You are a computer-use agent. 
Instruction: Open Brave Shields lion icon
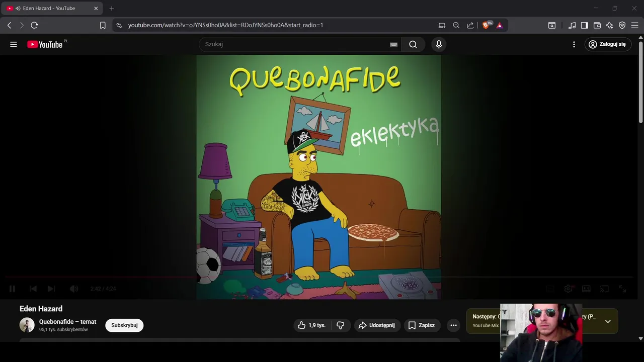tap(487, 25)
